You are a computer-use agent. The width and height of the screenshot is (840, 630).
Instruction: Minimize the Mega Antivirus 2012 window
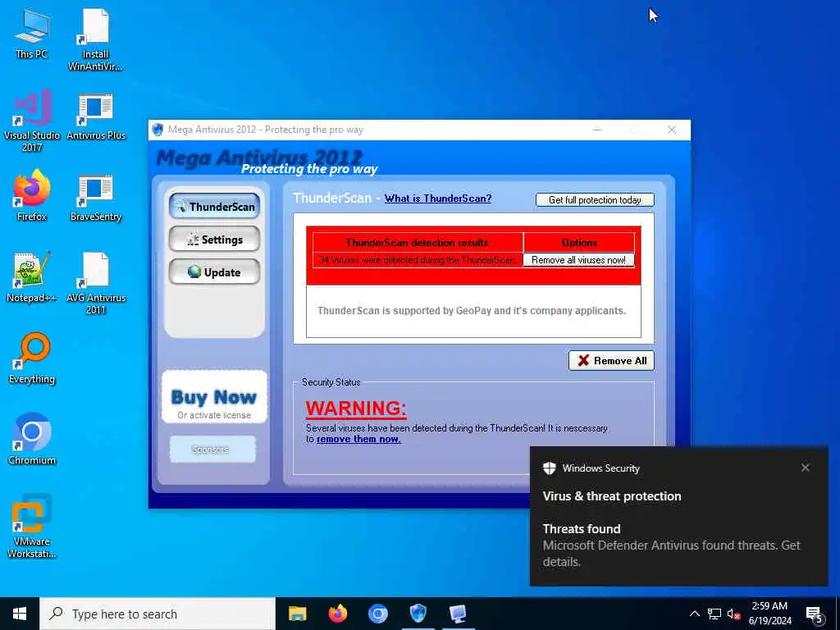coord(597,130)
